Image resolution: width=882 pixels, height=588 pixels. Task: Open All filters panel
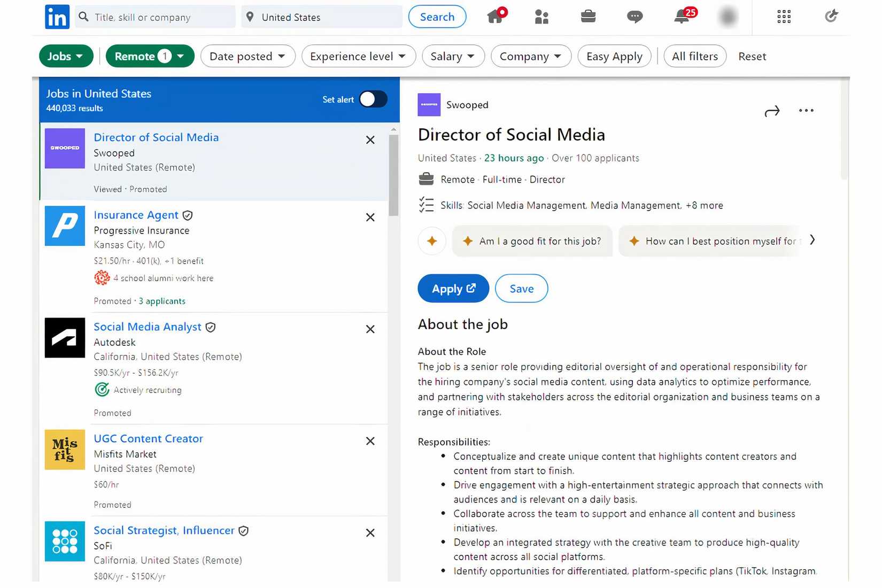(x=694, y=56)
